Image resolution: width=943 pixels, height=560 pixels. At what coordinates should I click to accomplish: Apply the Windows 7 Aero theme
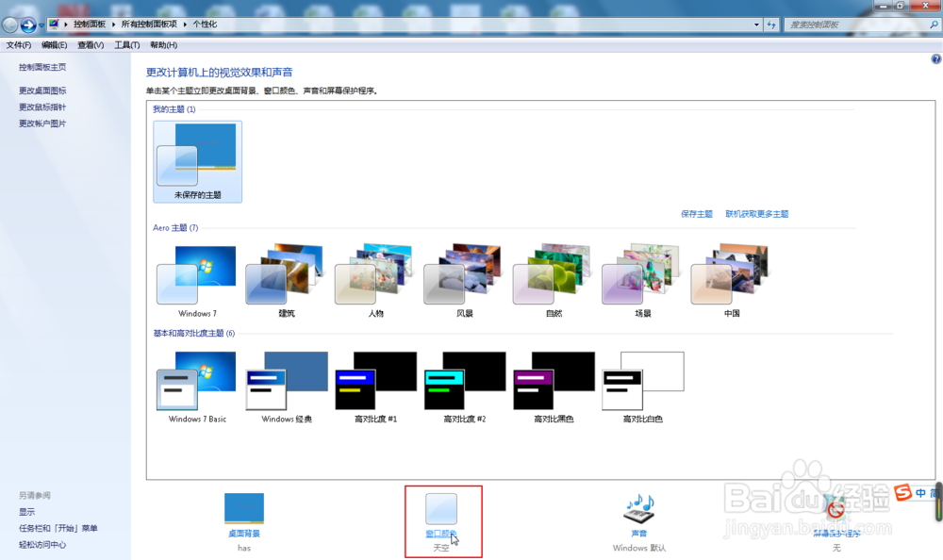coord(197,281)
